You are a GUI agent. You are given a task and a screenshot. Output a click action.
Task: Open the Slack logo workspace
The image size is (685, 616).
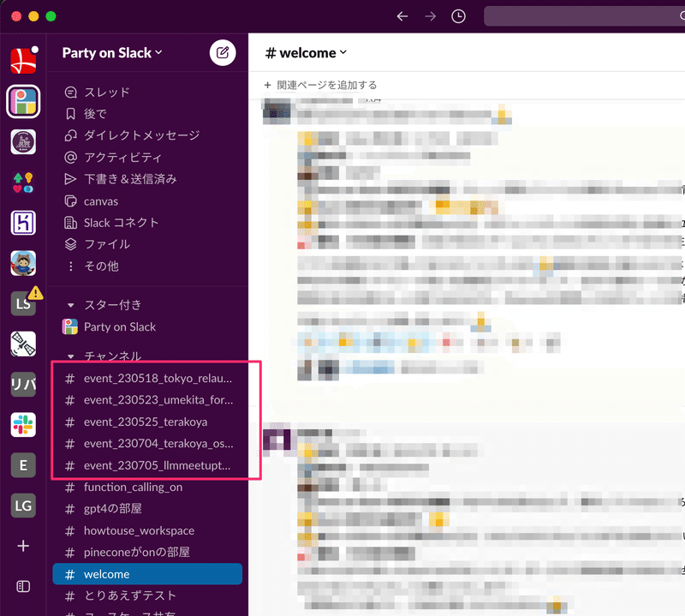(x=23, y=425)
